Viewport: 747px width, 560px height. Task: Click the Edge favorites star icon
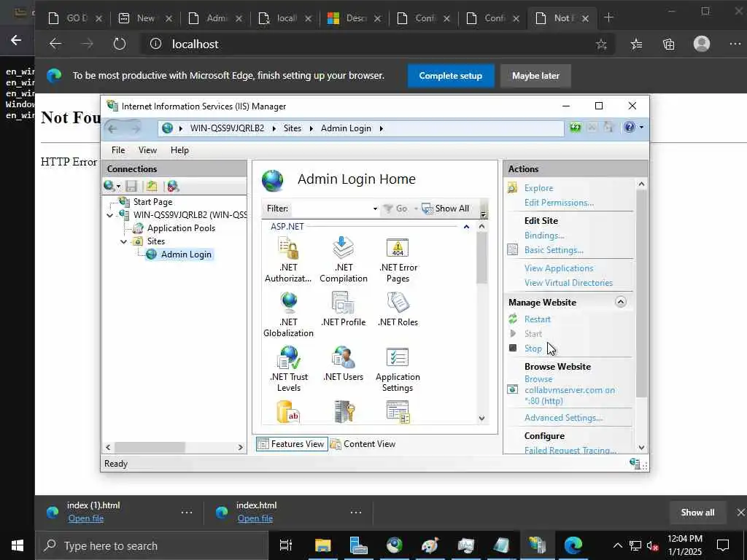[x=601, y=44]
